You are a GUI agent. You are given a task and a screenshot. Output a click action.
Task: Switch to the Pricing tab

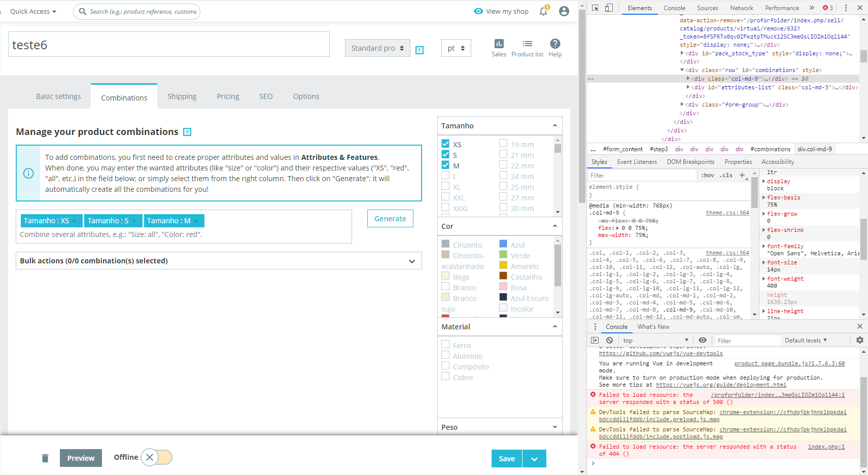coord(228,96)
